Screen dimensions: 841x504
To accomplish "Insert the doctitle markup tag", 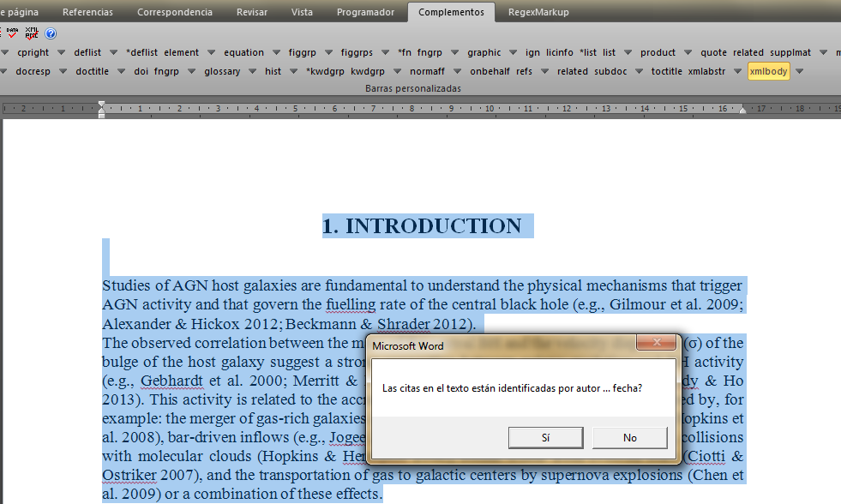I will (93, 71).
